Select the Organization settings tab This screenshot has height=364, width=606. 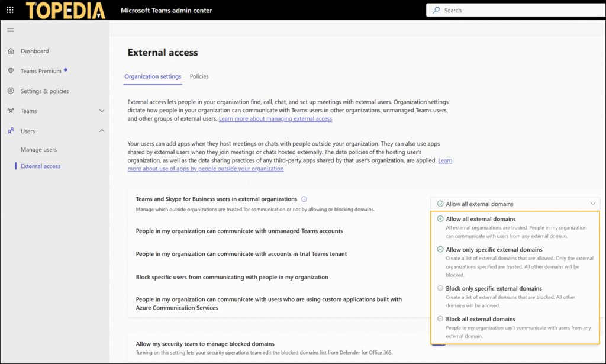click(x=153, y=76)
